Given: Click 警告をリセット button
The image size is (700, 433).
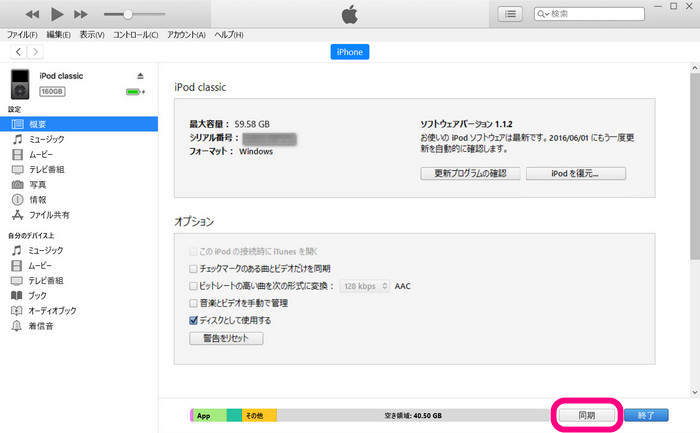Looking at the screenshot, I should click(x=226, y=338).
